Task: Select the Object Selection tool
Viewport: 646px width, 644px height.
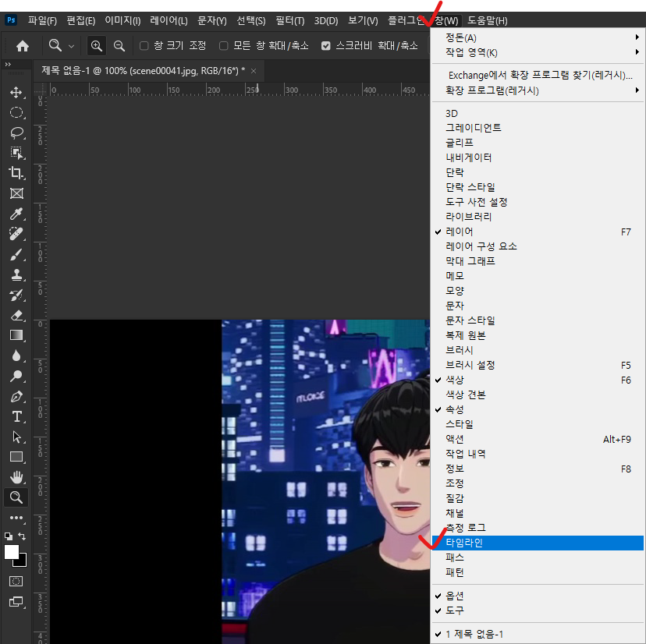Action: pos(16,153)
